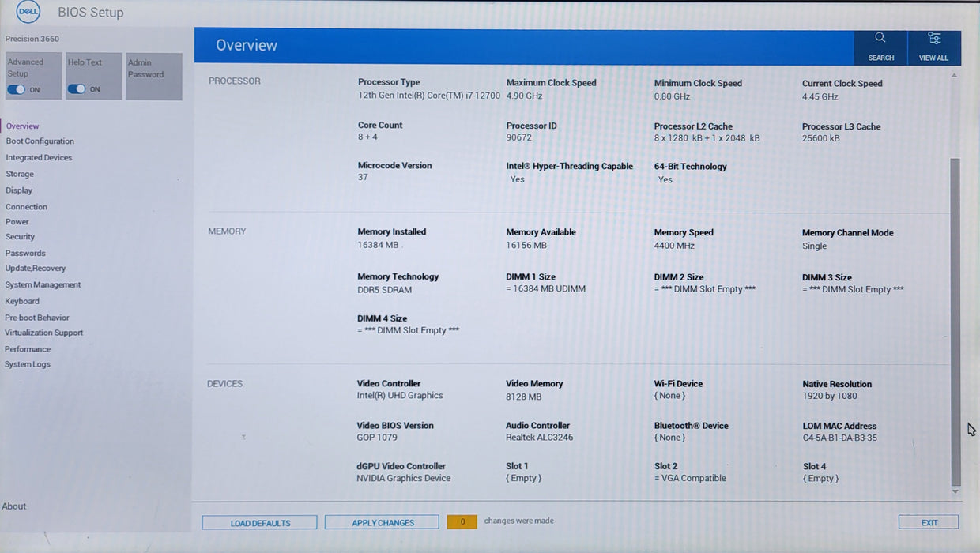Click the LOM MAC Address value
The height and width of the screenshot is (553, 980).
840,438
